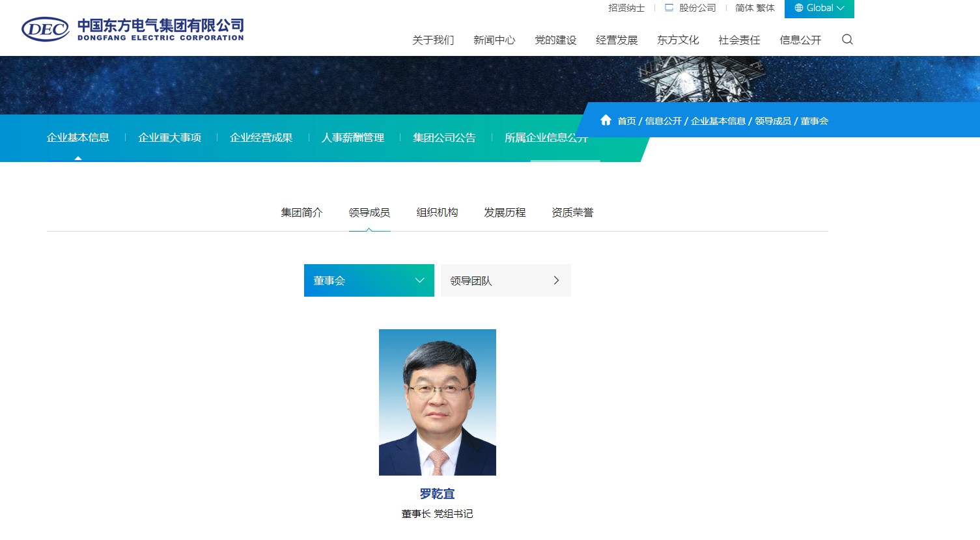Select 企业经营成果 in the sub-navigation

pyautogui.click(x=260, y=137)
